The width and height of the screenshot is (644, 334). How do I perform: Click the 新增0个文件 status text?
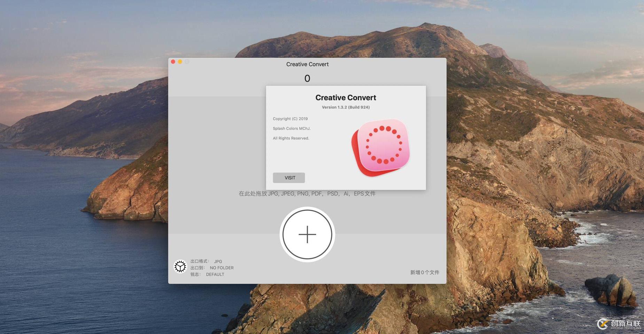click(x=425, y=272)
